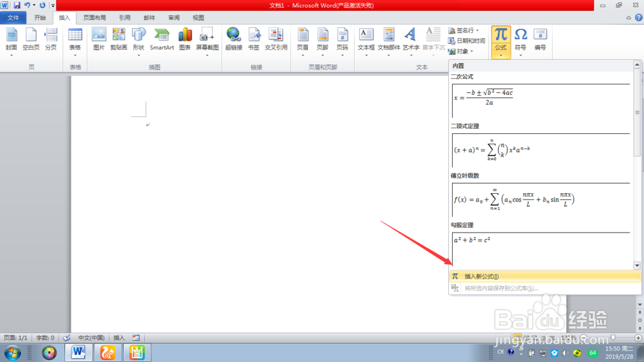This screenshot has height=362, width=644.
Task: Open the Shapes (形状) gallery
Action: tap(138, 42)
